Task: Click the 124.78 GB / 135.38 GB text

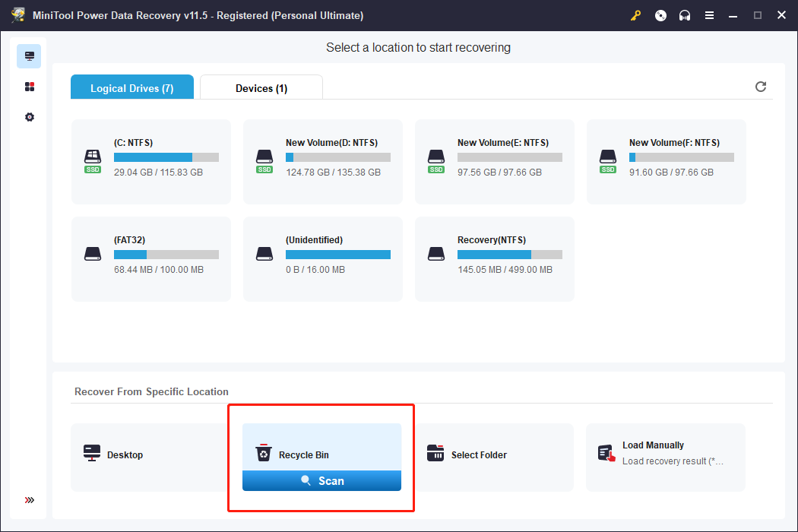Action: tap(333, 172)
